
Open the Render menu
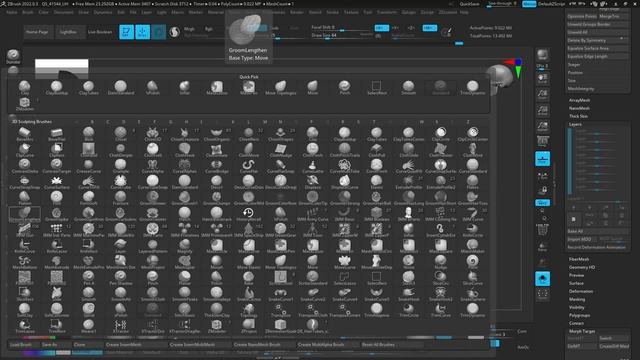point(296,12)
